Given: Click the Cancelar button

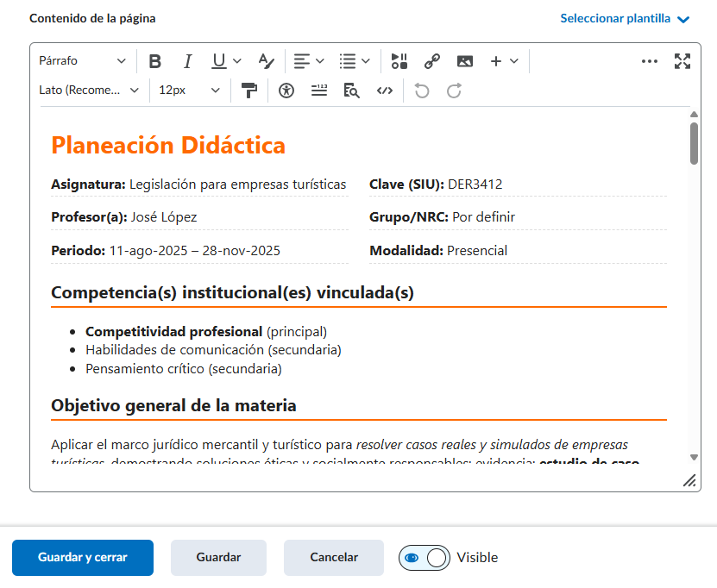Looking at the screenshot, I should (x=334, y=558).
